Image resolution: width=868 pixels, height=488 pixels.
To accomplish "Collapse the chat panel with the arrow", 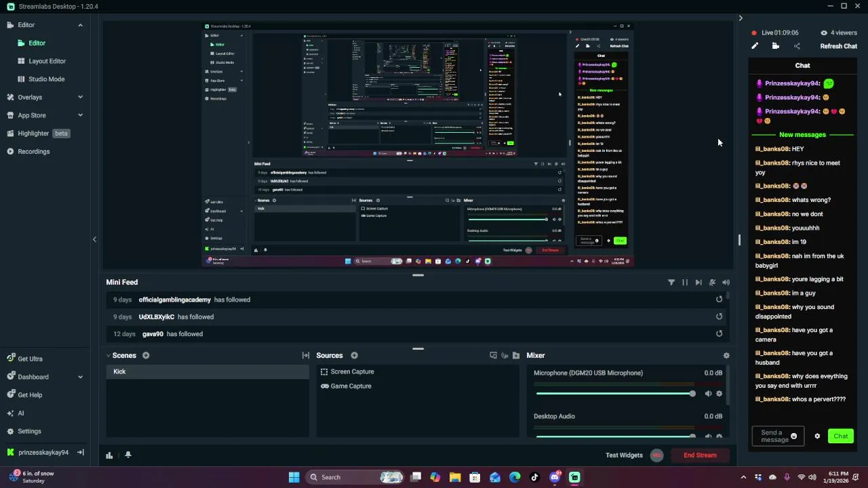I will coord(741,18).
